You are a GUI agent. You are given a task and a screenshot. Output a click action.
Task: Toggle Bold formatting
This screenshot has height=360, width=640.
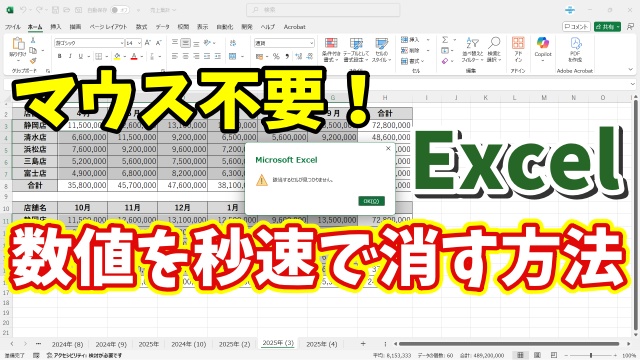[60, 56]
